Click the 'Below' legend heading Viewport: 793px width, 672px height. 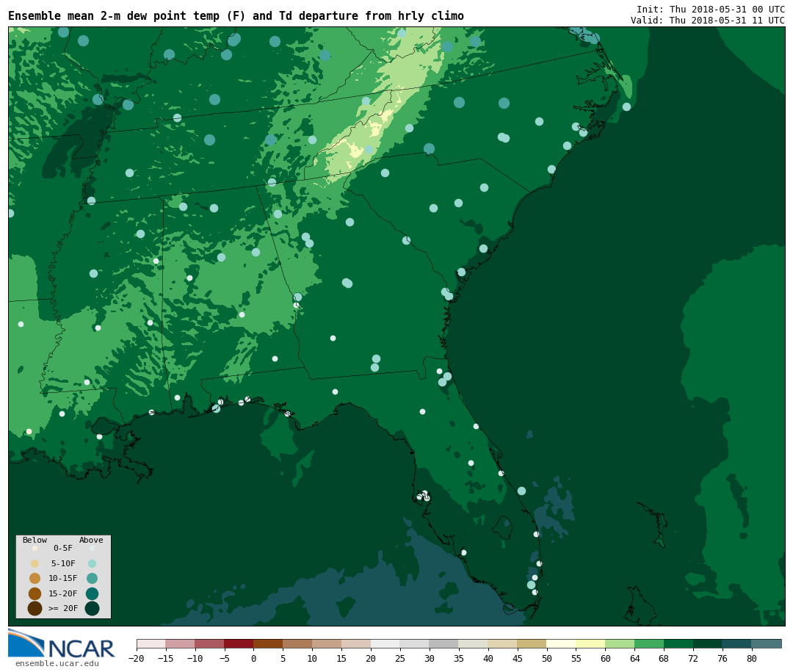pyautogui.click(x=35, y=540)
